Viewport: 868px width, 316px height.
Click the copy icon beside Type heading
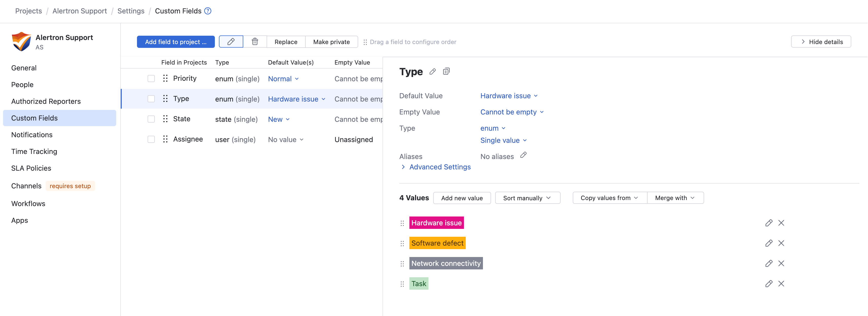pos(446,71)
